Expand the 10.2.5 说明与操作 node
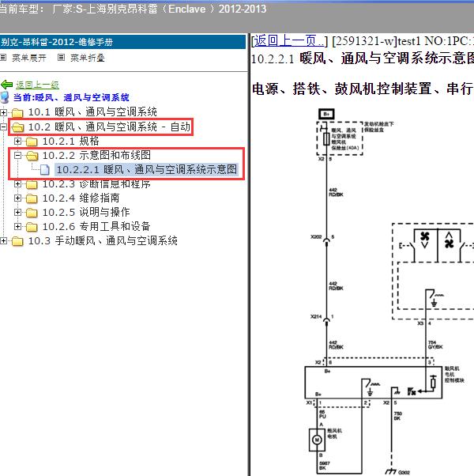474x476 pixels. click(17, 213)
